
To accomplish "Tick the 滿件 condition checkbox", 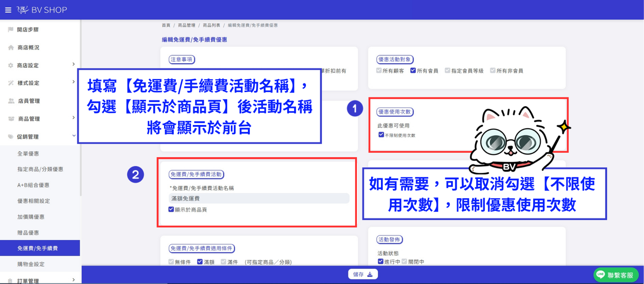I will [x=223, y=262].
